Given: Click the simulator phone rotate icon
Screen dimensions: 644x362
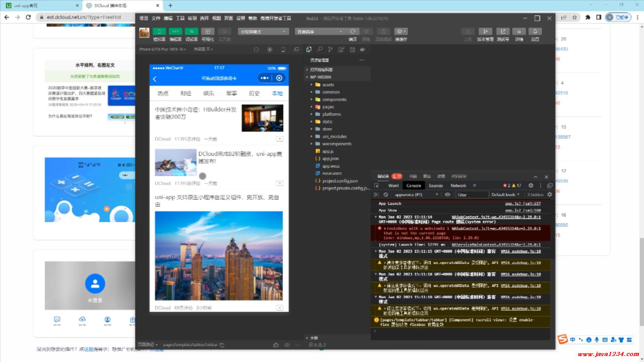Looking at the screenshot, I should coord(283,50).
